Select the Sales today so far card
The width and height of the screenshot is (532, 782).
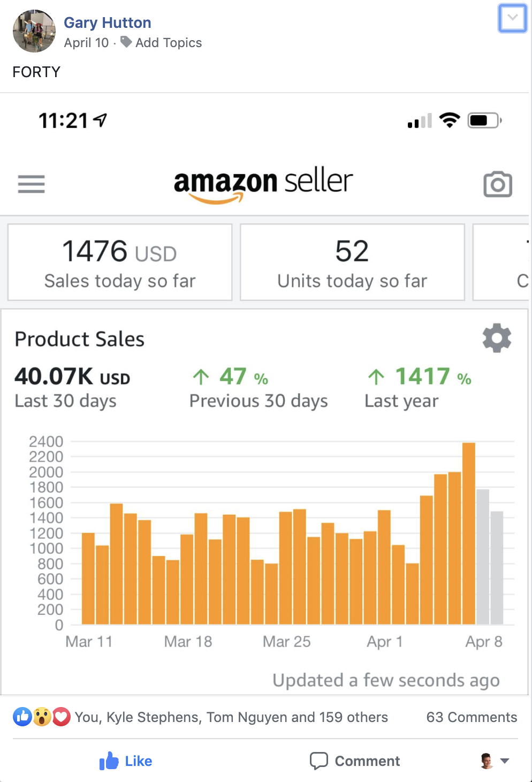point(120,262)
